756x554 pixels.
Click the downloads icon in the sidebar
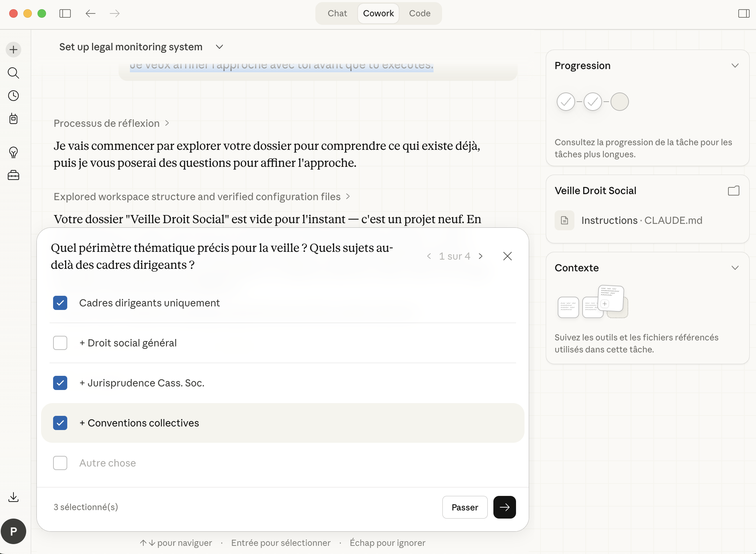(13, 497)
